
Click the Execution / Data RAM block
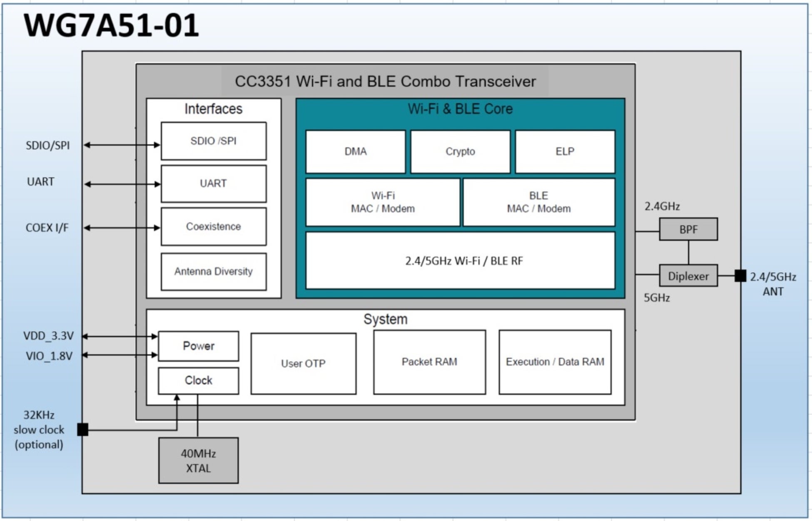555,362
